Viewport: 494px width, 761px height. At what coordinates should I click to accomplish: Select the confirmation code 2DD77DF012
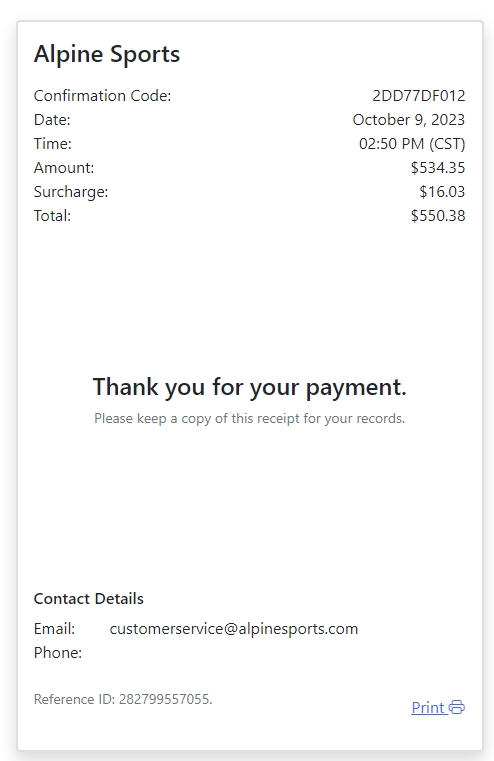(x=419, y=96)
